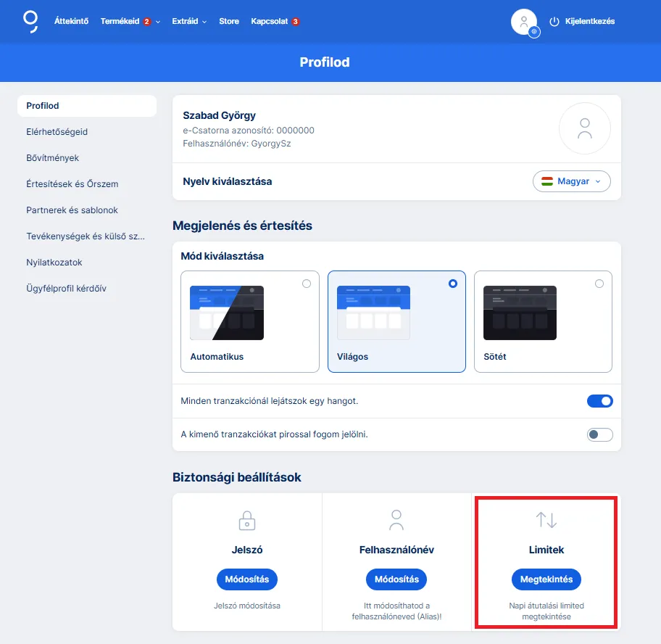Select the Sötét mode radio button
The height and width of the screenshot is (644, 661).
[599, 284]
